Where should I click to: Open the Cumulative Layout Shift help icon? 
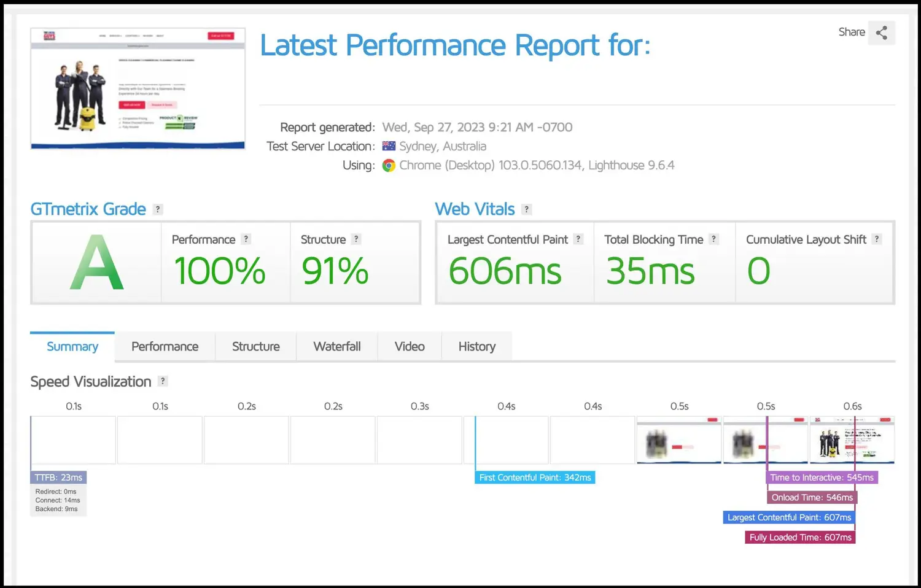coord(876,239)
